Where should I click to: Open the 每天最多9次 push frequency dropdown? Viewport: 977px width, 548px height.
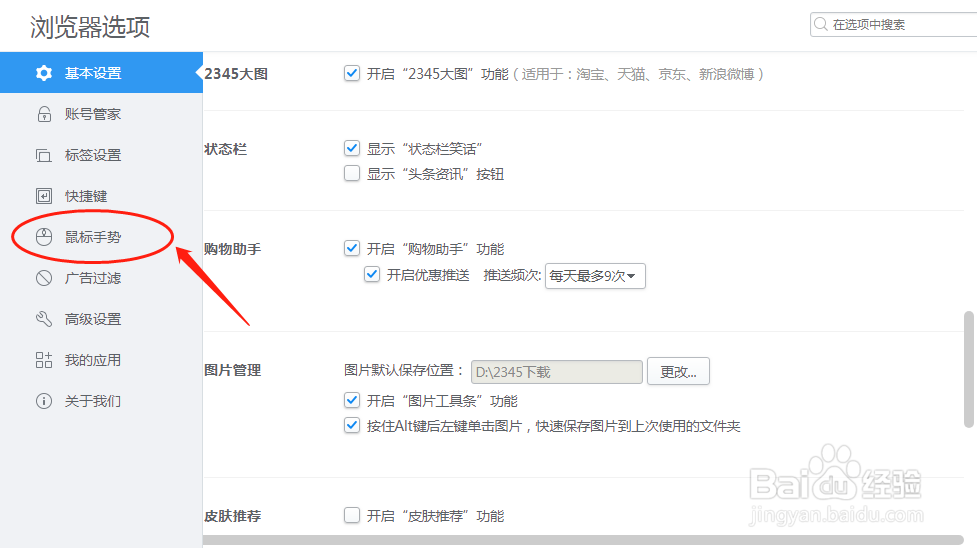click(595, 276)
